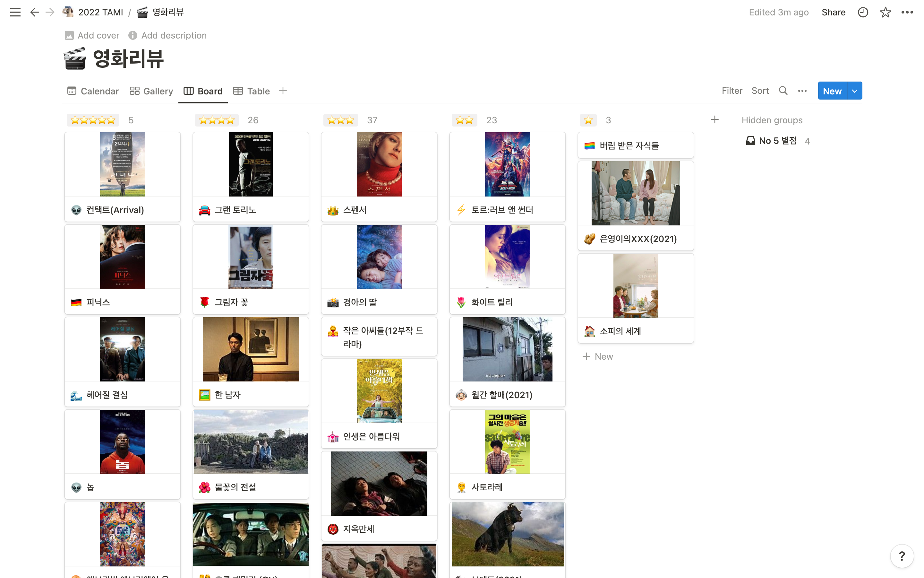The height and width of the screenshot is (578, 924).
Task: Open the Filter option
Action: point(732,91)
